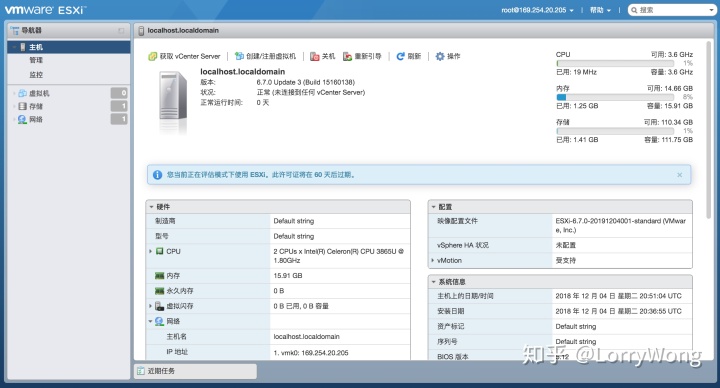Open the 近期任务 panel
Viewport: 720px width, 388px height.
click(196, 371)
